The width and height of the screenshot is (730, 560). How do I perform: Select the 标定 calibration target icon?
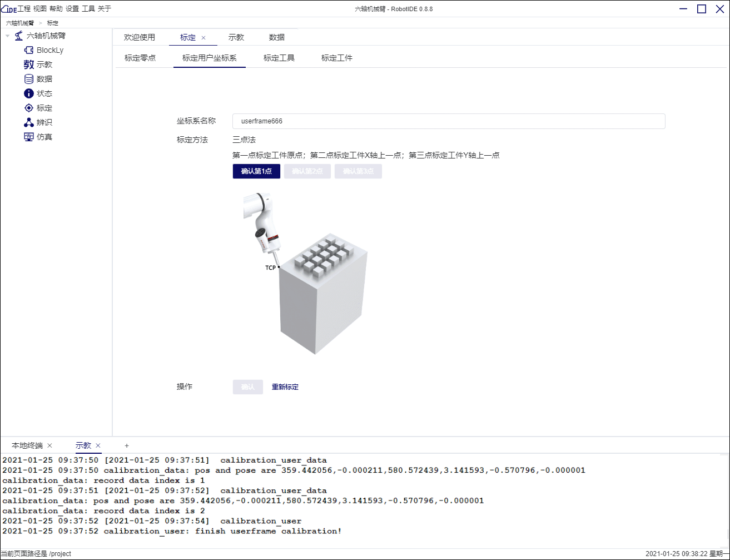[28, 108]
